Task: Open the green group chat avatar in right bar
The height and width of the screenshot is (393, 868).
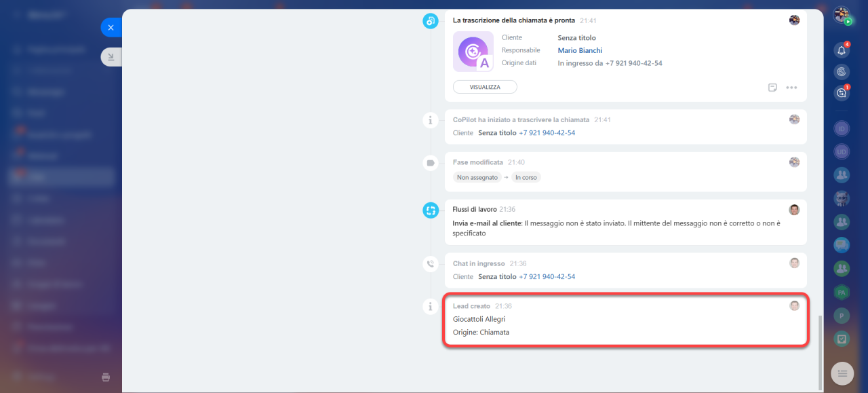Action: [x=842, y=269]
